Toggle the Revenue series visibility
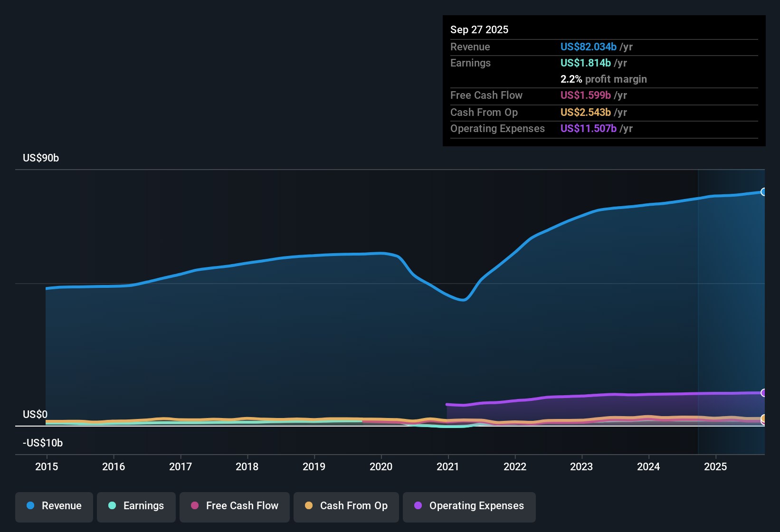This screenshot has height=532, width=780. pyautogui.click(x=54, y=506)
